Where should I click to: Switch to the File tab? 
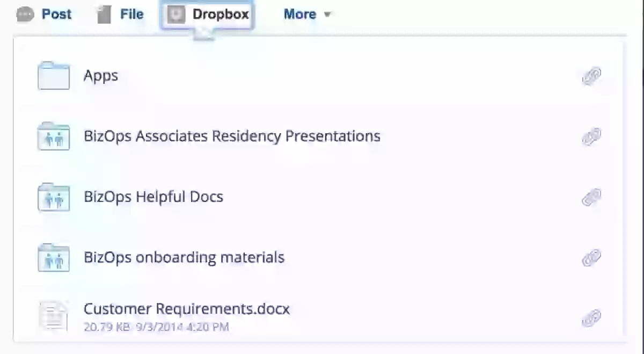click(x=131, y=15)
